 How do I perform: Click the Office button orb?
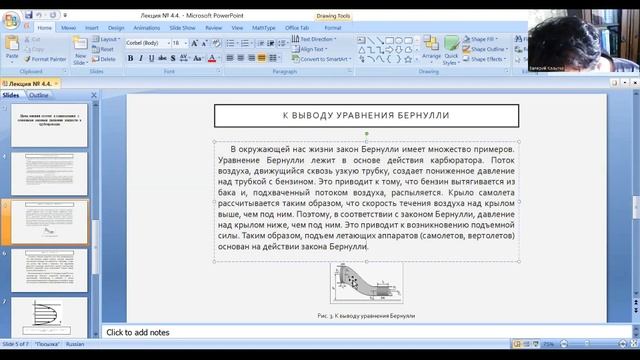tap(11, 20)
